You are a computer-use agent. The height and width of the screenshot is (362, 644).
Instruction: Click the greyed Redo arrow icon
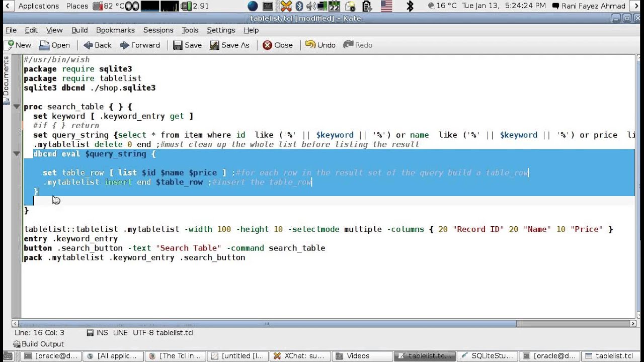pos(348,45)
